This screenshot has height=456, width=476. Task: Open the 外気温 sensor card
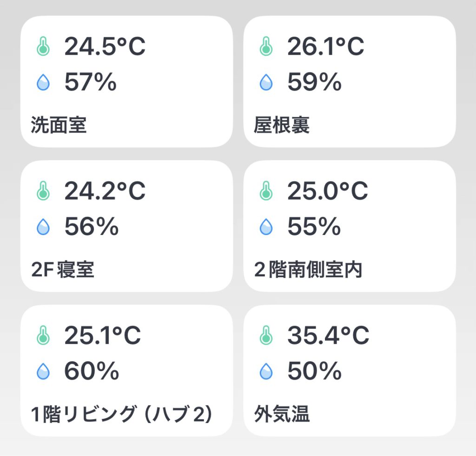[350, 371]
